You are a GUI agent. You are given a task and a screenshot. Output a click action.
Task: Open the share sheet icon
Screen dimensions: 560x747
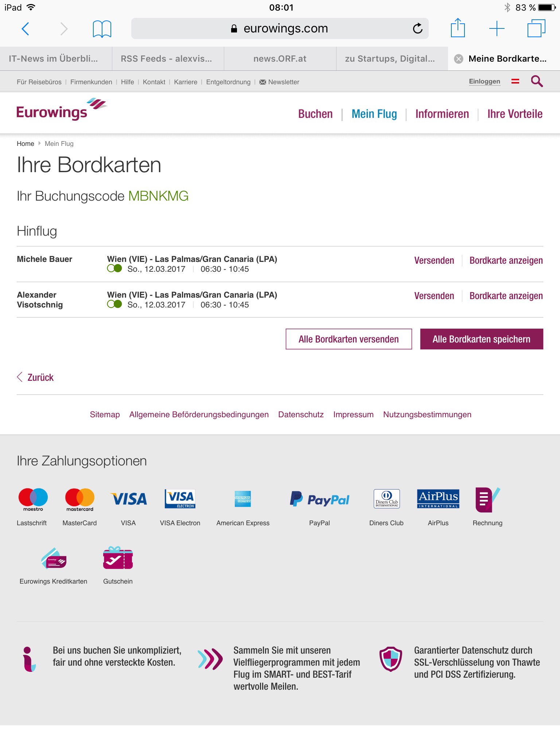tap(458, 28)
